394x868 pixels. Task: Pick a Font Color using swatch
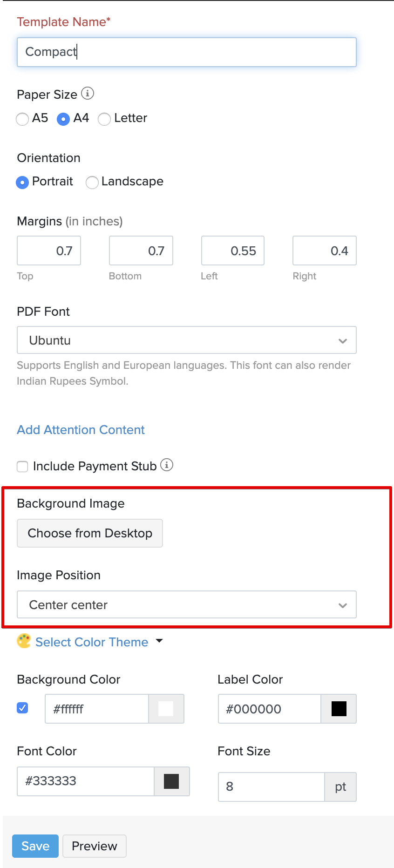pyautogui.click(x=171, y=781)
